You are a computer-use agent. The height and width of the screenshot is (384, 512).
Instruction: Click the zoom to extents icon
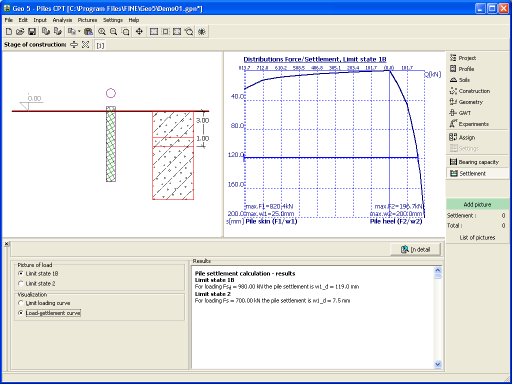pyautogui.click(x=177, y=32)
